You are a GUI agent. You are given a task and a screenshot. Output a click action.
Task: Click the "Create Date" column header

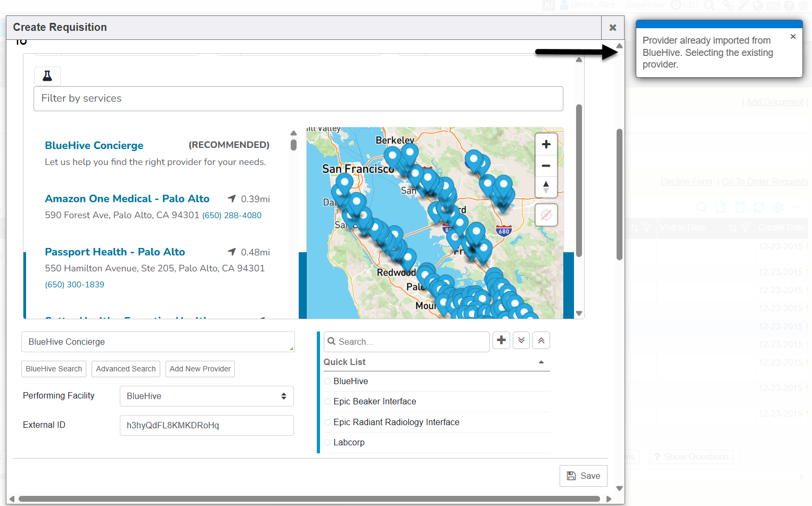[782, 228]
